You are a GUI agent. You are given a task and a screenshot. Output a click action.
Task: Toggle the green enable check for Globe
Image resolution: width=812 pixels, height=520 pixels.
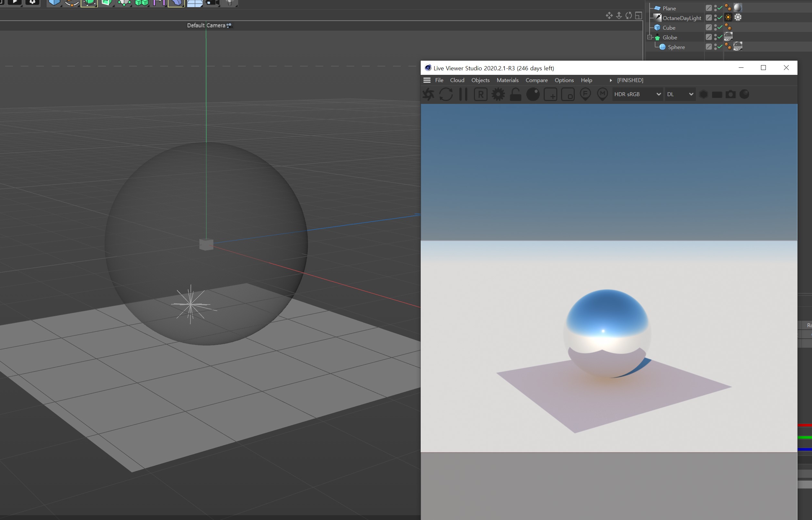[x=720, y=37]
